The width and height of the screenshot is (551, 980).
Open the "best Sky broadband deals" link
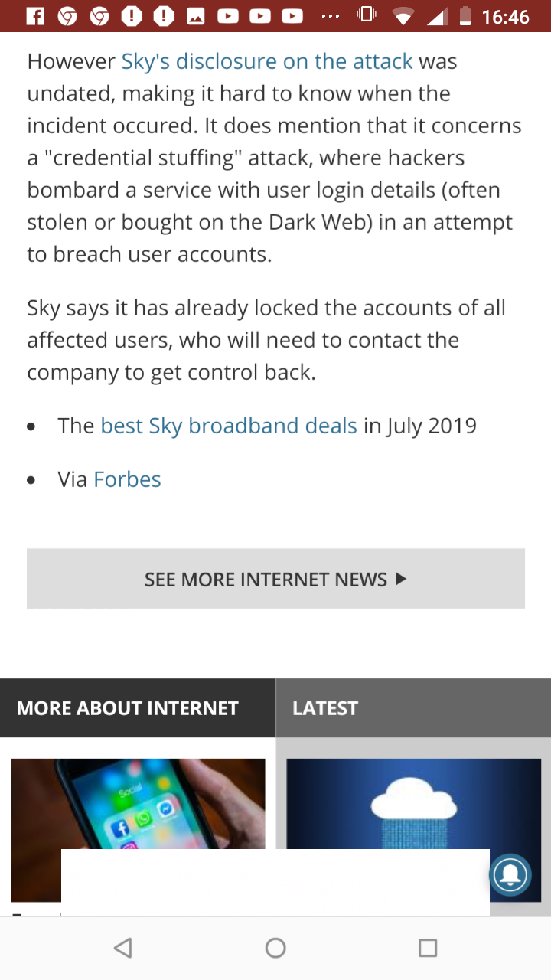229,426
